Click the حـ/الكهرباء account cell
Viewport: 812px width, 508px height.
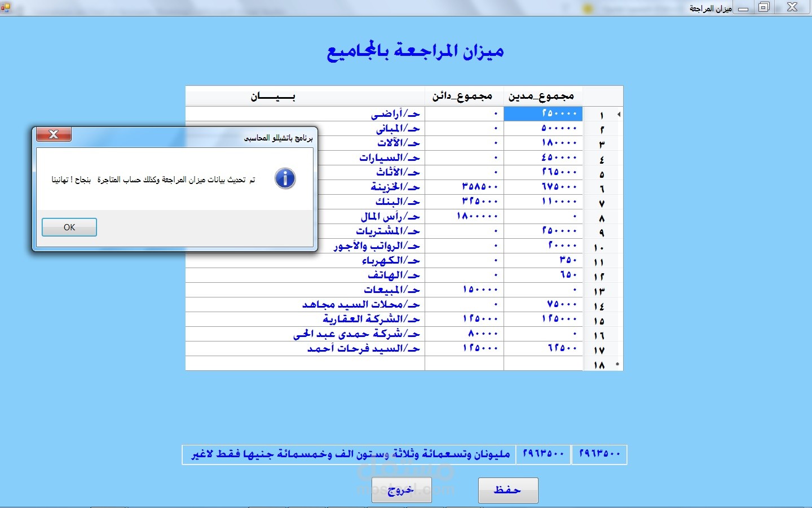(x=305, y=261)
